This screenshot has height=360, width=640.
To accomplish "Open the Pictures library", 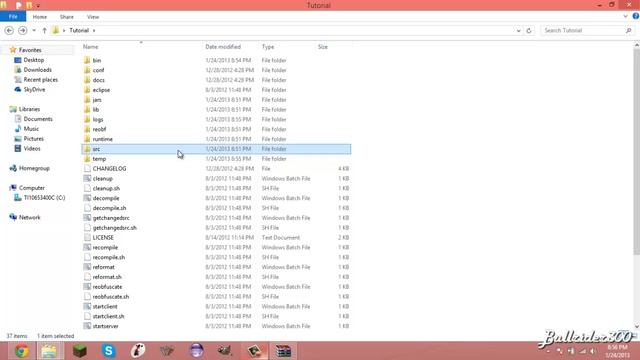I will [33, 139].
